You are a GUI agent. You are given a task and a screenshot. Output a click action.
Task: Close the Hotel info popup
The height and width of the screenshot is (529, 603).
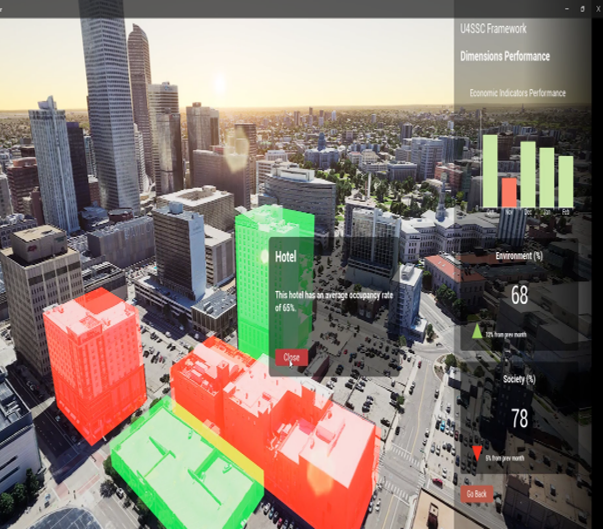(291, 357)
